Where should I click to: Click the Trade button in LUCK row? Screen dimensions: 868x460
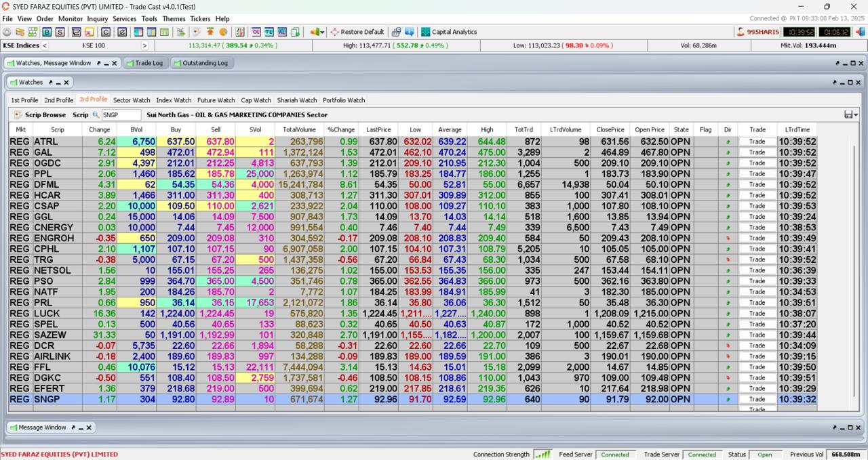[757, 314]
